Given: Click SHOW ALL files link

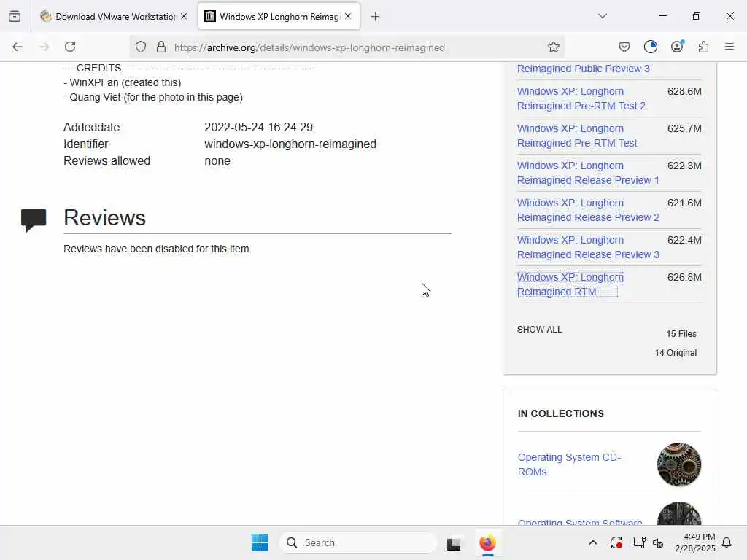Looking at the screenshot, I should tap(539, 330).
